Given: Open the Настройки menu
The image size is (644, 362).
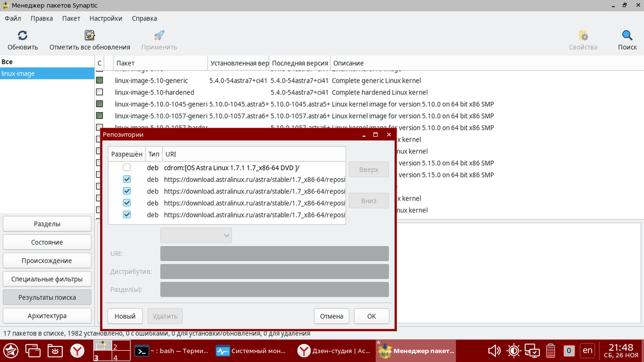Looking at the screenshot, I should coord(106,18).
